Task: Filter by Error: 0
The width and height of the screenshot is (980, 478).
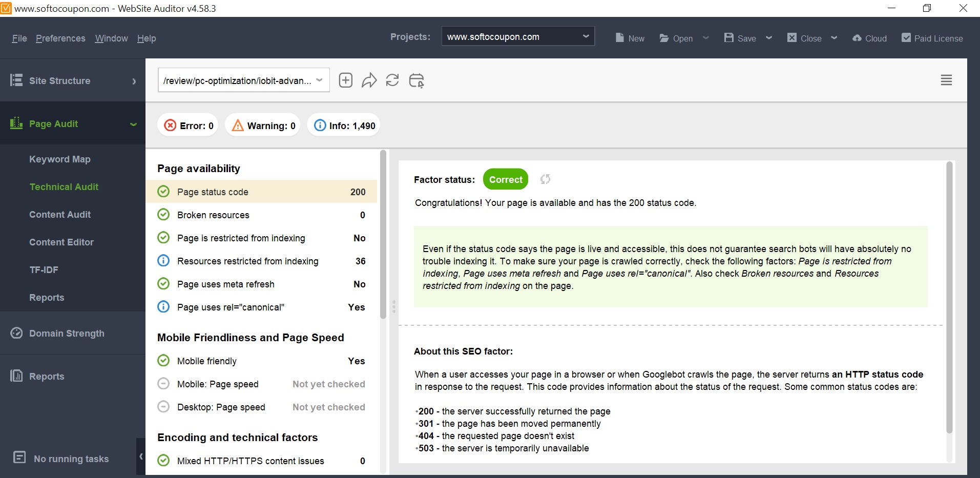Action: (x=188, y=126)
